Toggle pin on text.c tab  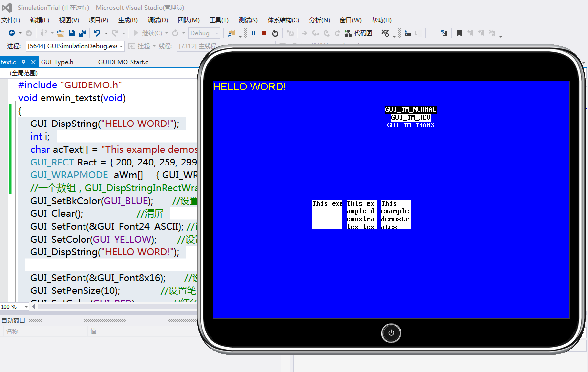tap(24, 62)
